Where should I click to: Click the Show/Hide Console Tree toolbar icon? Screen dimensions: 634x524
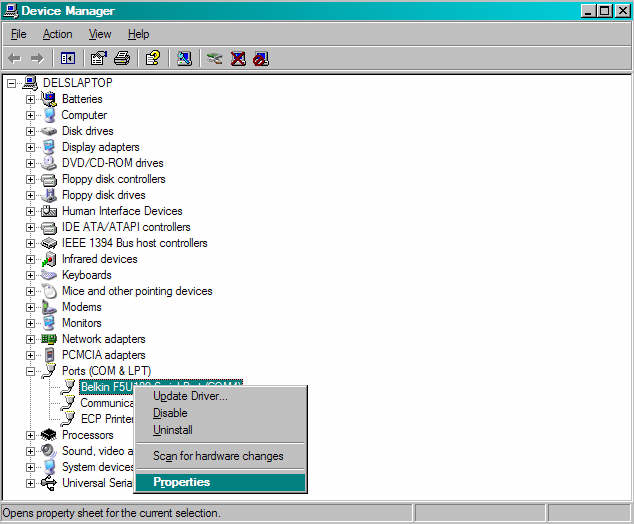coord(68,58)
